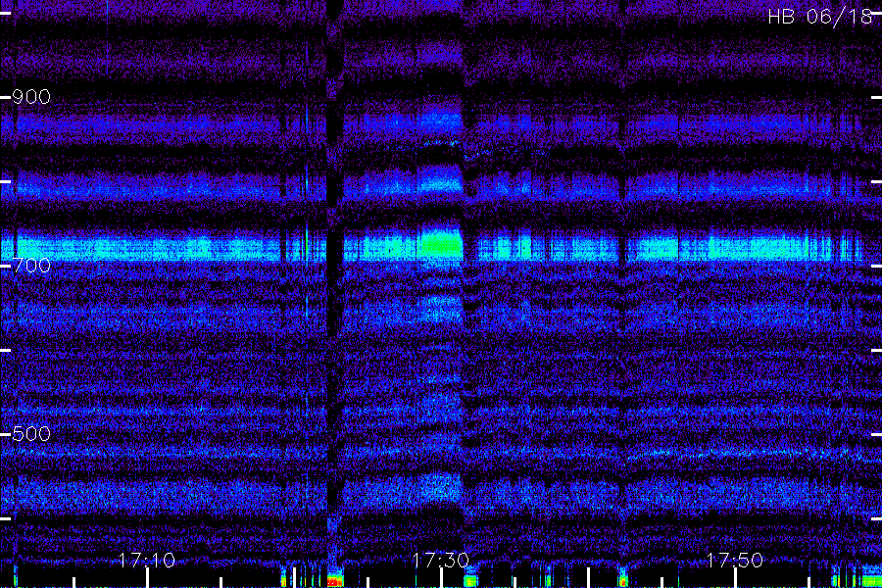Click the 17:30 time axis label
882x588 pixels.
click(x=440, y=560)
